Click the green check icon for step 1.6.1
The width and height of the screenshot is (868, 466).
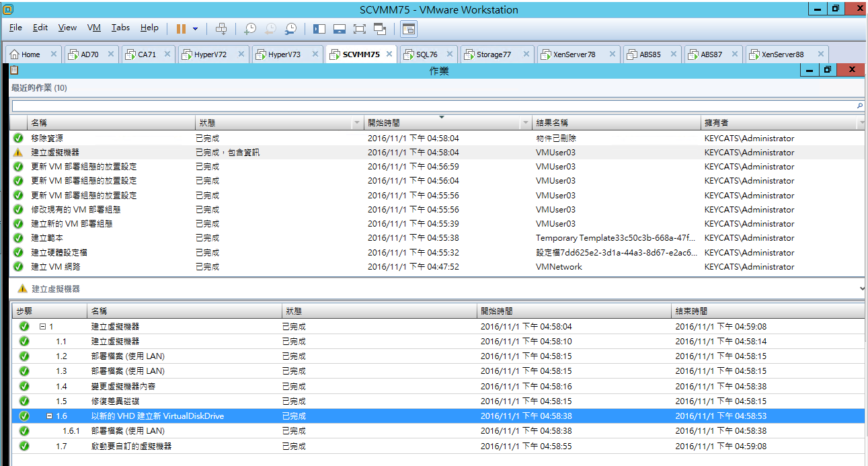[x=24, y=430]
